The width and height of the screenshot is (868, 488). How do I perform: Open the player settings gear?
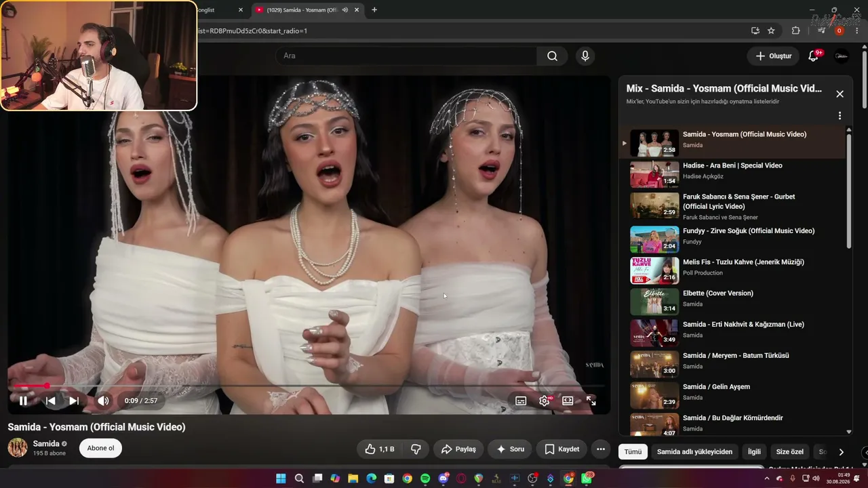[x=545, y=401]
